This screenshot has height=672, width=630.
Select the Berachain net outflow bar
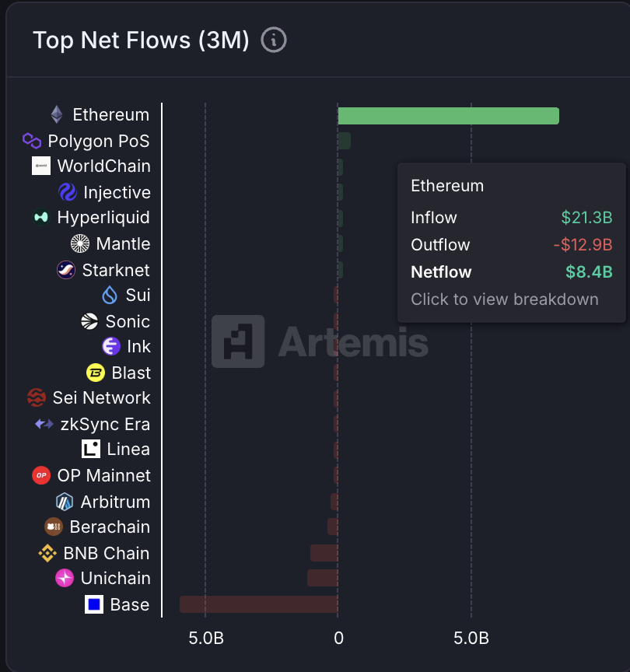(x=333, y=527)
